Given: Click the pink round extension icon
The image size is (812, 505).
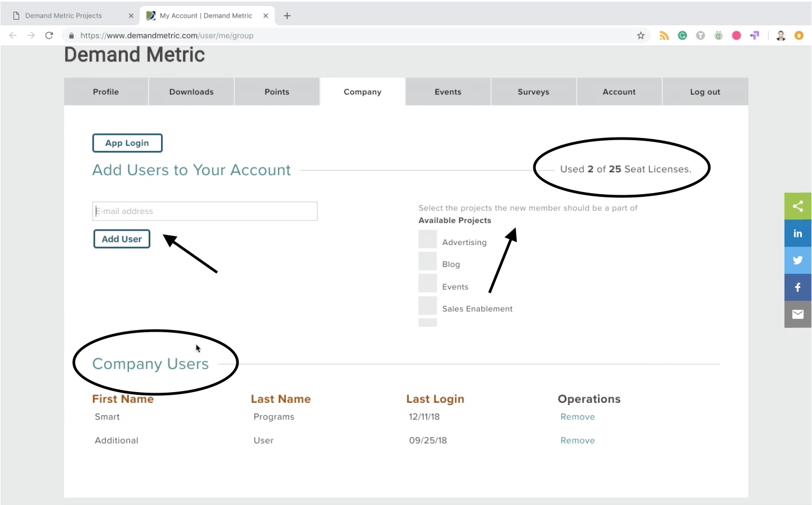Looking at the screenshot, I should pyautogui.click(x=737, y=35).
